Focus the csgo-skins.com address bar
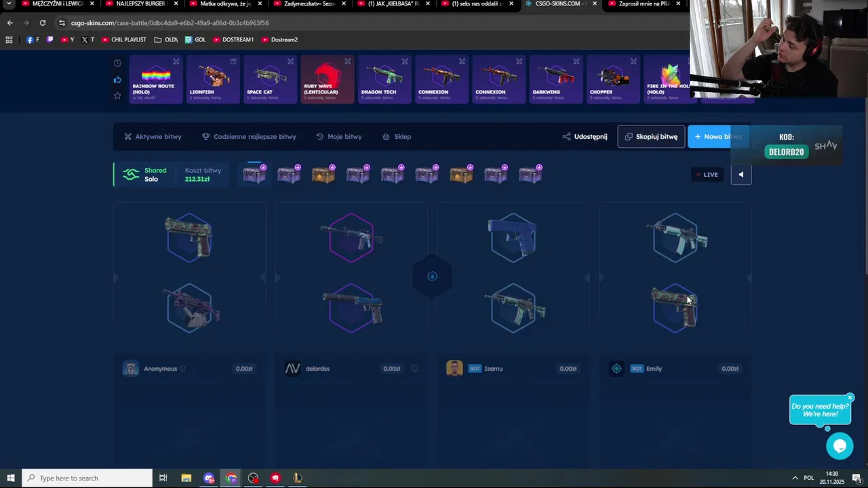The image size is (868, 488). pos(366,22)
